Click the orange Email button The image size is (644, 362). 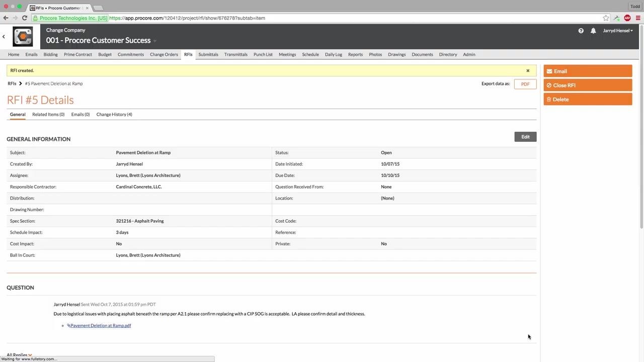pyautogui.click(x=588, y=71)
